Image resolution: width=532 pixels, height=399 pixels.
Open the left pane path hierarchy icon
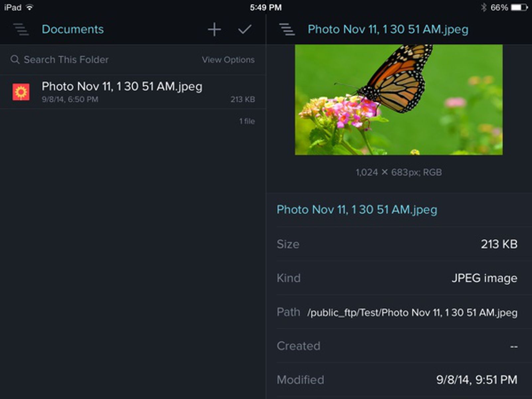(21, 29)
